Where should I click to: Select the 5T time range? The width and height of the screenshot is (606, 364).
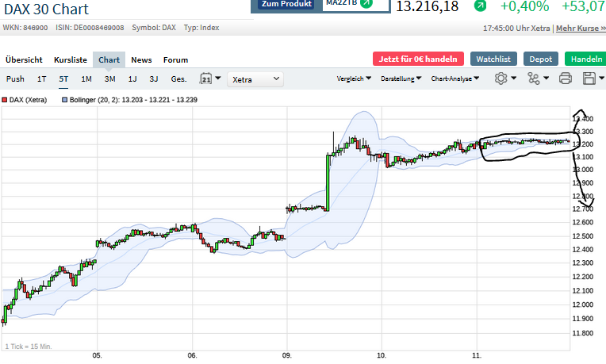click(63, 79)
